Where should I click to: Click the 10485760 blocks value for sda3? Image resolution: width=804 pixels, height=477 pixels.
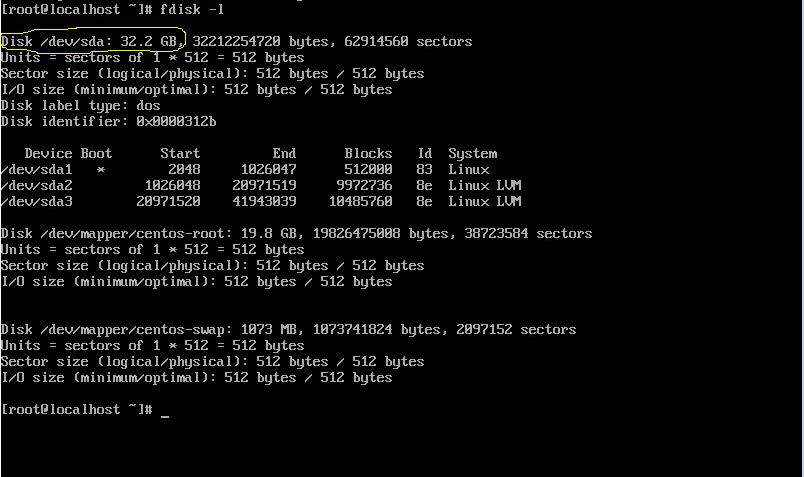[360, 201]
